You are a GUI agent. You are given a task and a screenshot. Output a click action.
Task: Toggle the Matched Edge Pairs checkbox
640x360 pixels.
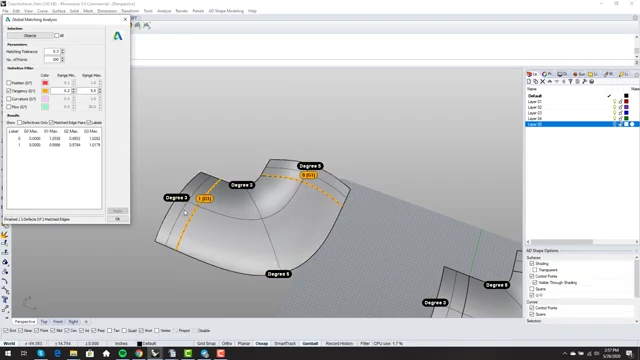point(51,122)
